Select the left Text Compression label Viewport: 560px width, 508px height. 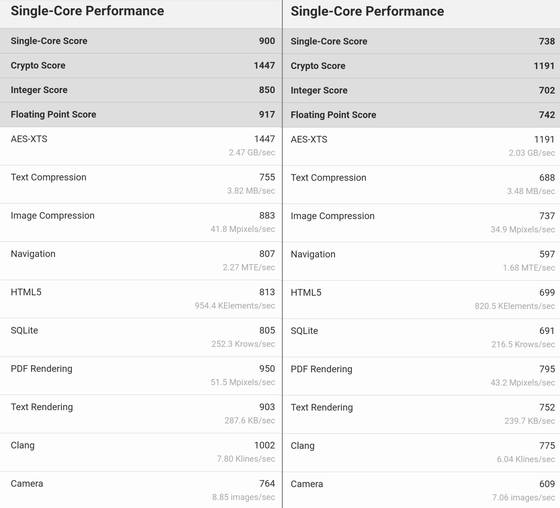pos(49,177)
